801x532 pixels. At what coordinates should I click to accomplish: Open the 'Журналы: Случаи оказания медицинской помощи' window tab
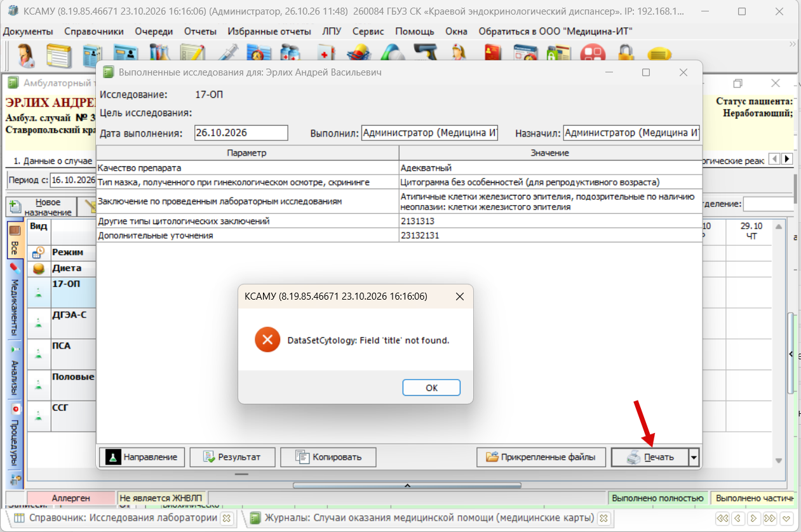(429, 518)
